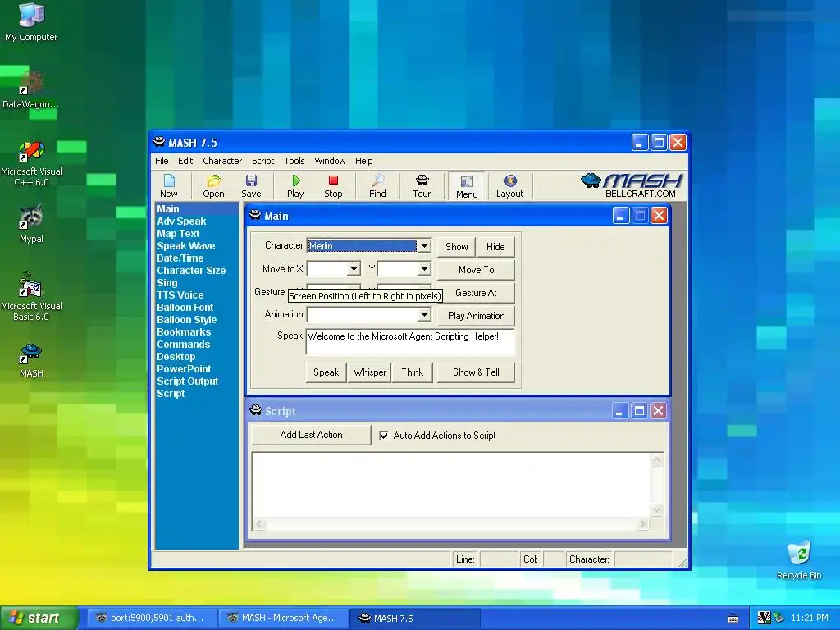Open the Window menu
Image resolution: width=840 pixels, height=630 pixels.
tap(330, 161)
